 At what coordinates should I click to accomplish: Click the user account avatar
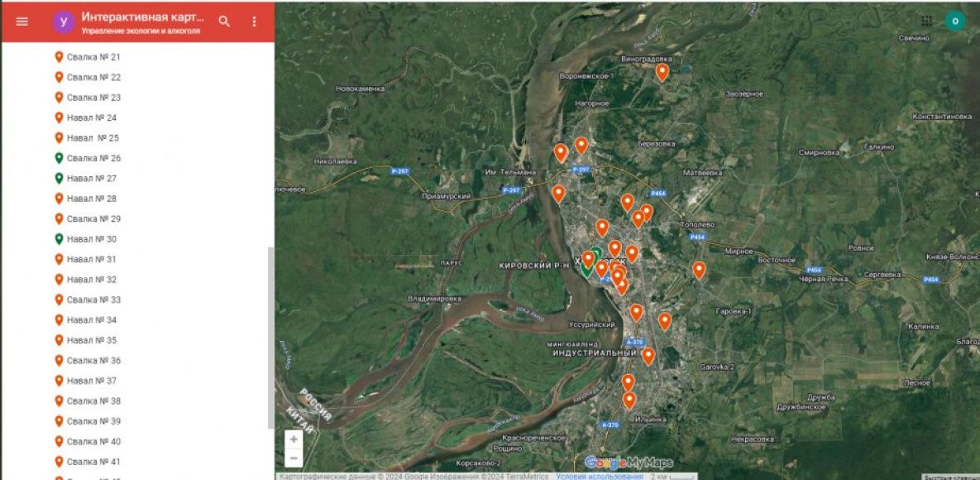pos(955,22)
